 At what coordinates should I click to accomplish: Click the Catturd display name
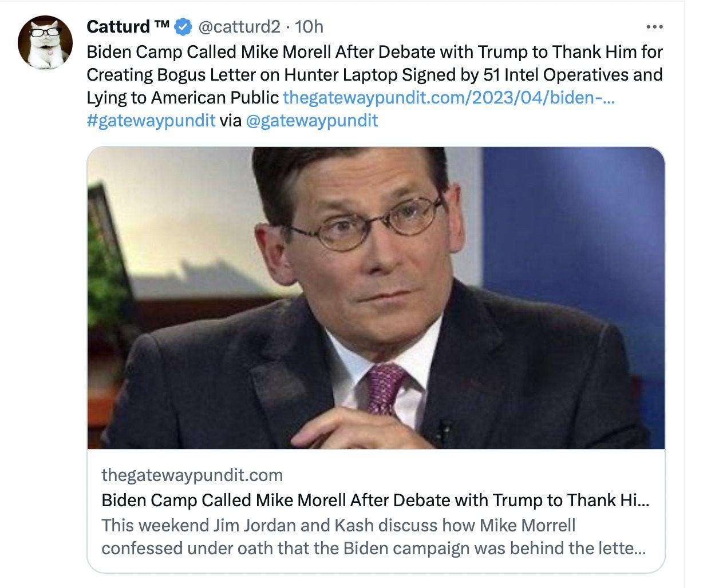tap(118, 26)
